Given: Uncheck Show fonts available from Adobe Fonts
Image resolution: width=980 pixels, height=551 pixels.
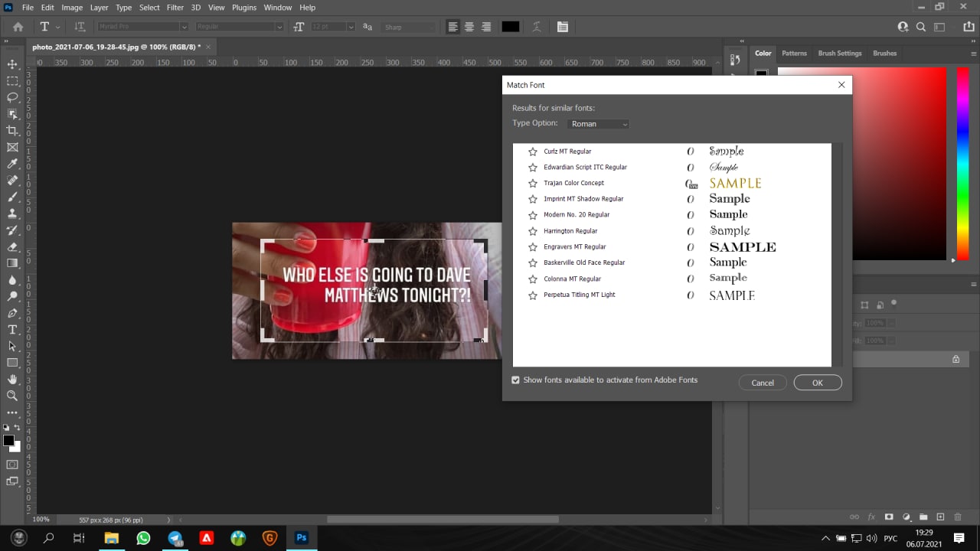Looking at the screenshot, I should 515,380.
